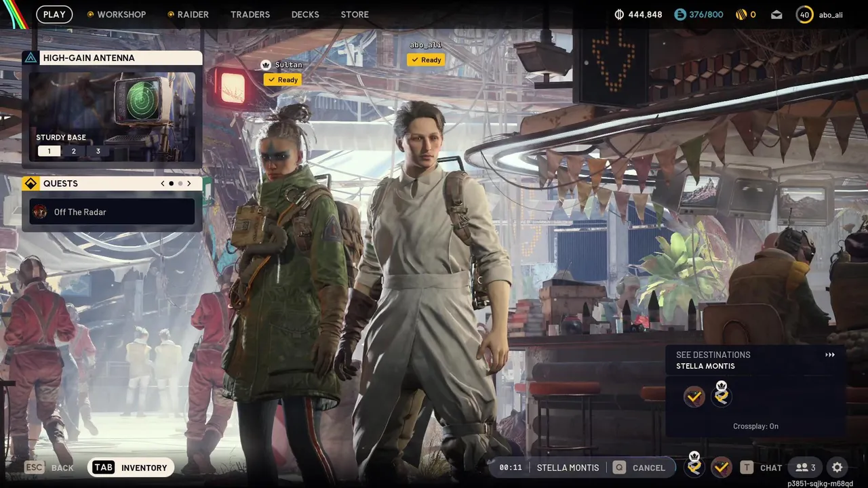Viewport: 868px width, 488px height.
Task: Click the abo_ali username in the top bar
Action: coord(831,15)
